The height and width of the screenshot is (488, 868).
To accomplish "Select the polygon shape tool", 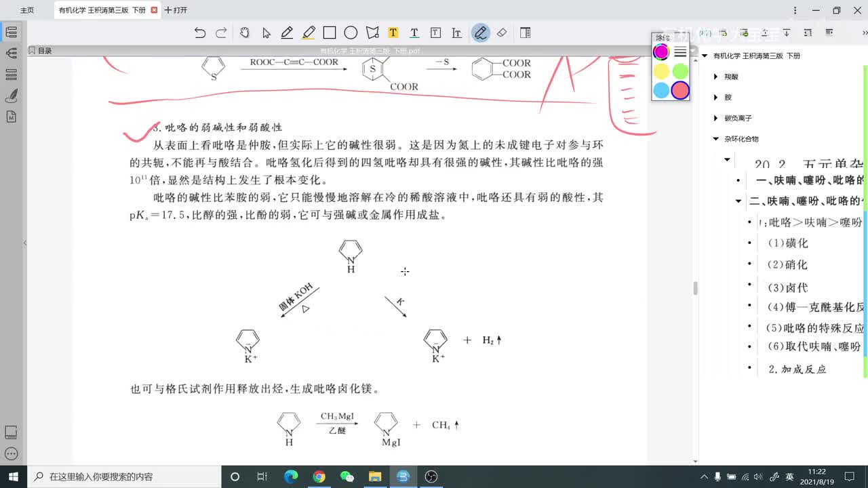I will click(372, 33).
